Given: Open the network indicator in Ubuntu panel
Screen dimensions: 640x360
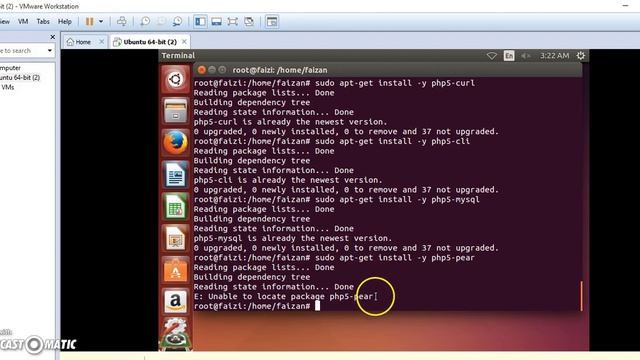Looking at the screenshot, I should (492, 56).
